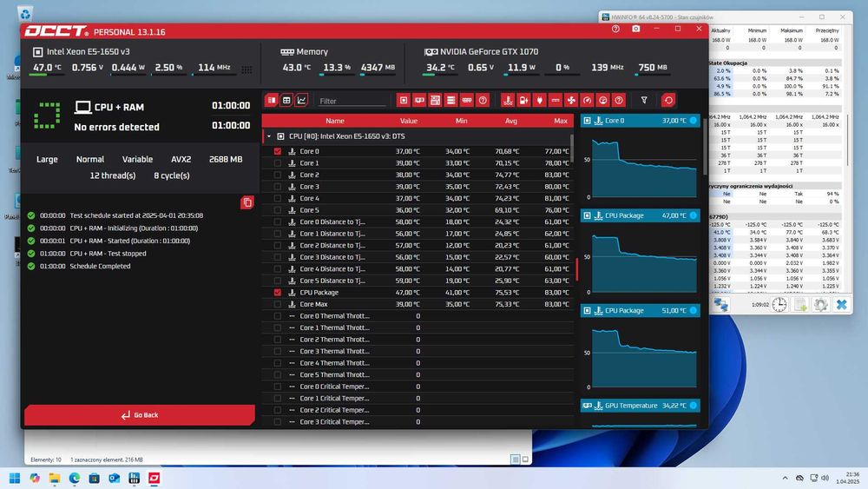Open Microsoft Edge from the taskbar

coord(74,478)
